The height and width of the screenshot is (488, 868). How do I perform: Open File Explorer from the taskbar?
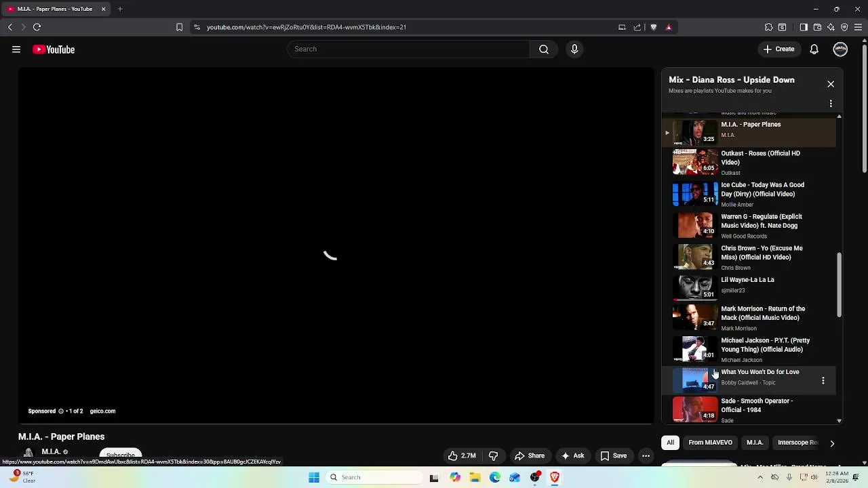click(x=475, y=477)
